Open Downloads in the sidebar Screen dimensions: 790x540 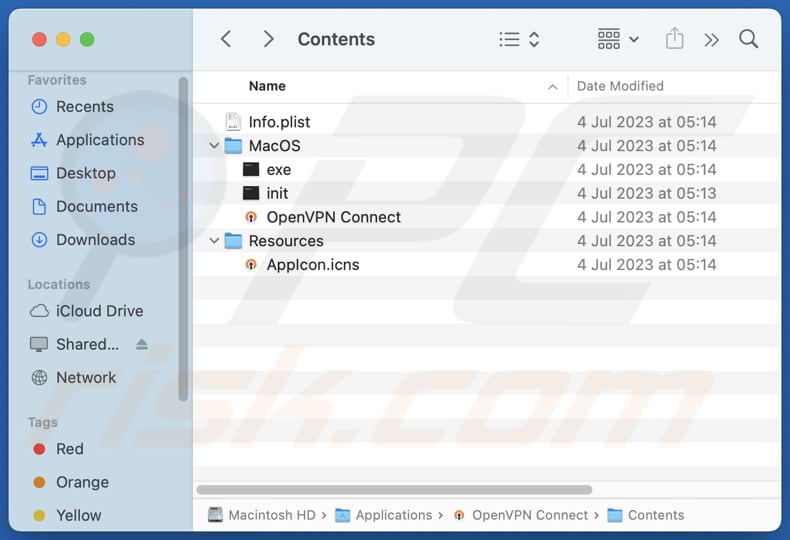point(96,240)
